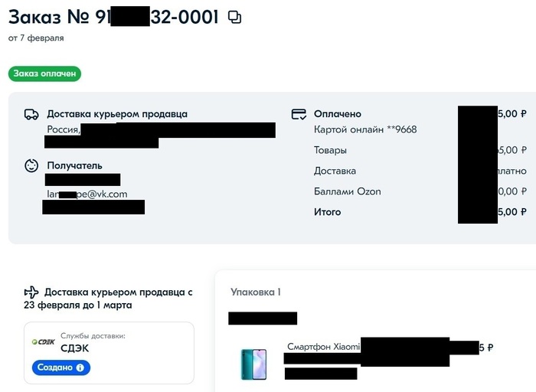Viewport: 536px width, 392px height.
Task: Open the Xiaomi smartphone product thumbnail
Action: [x=254, y=364]
